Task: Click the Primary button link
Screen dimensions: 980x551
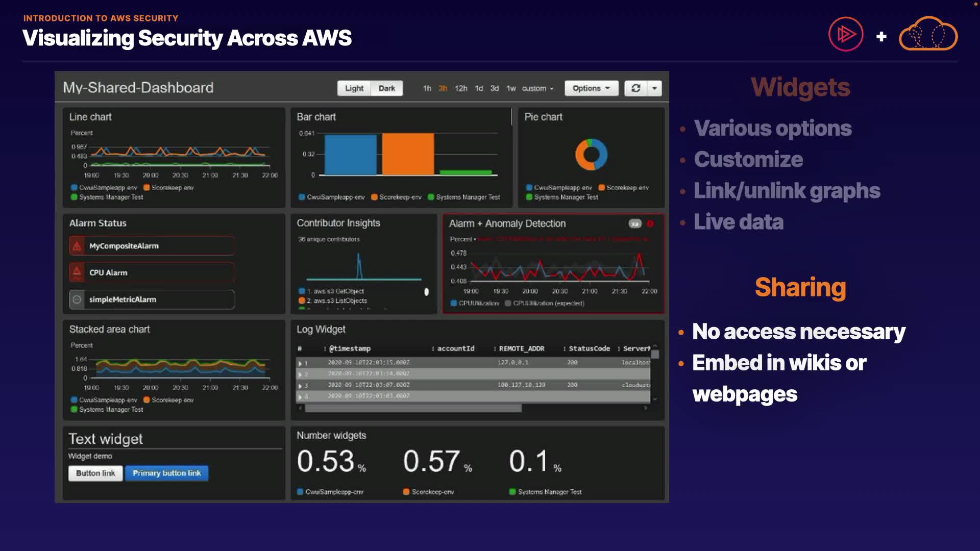Action: pos(166,473)
